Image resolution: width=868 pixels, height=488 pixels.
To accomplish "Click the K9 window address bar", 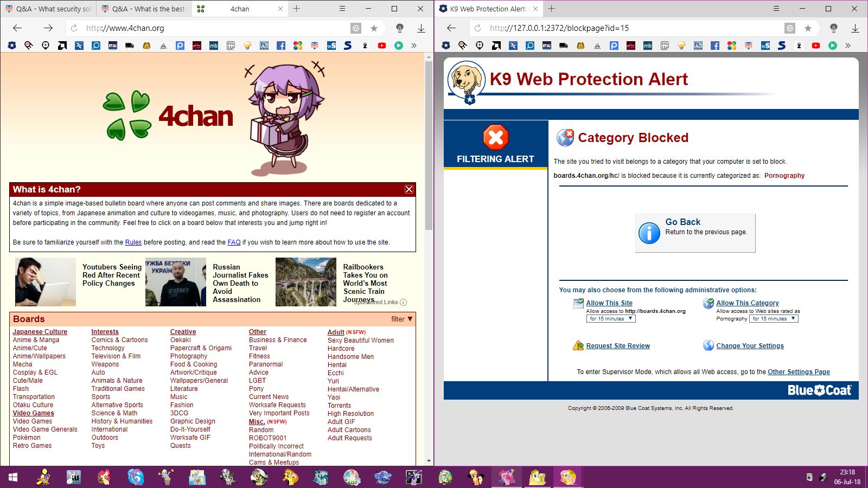I will coord(635,28).
